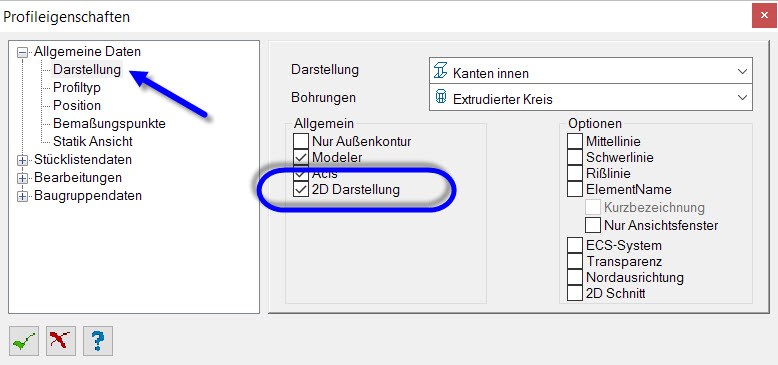Cancel dialog with red X icon
Image resolution: width=778 pixels, height=365 pixels.
[61, 341]
